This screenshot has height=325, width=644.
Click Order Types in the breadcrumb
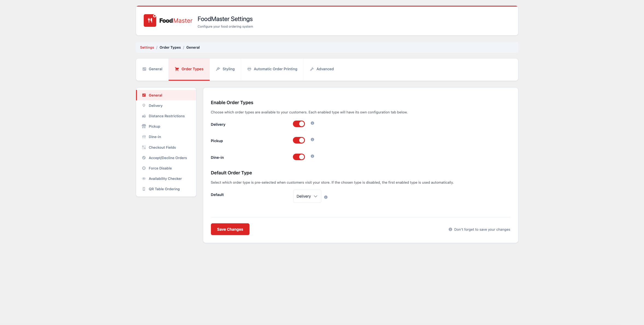coord(170,47)
